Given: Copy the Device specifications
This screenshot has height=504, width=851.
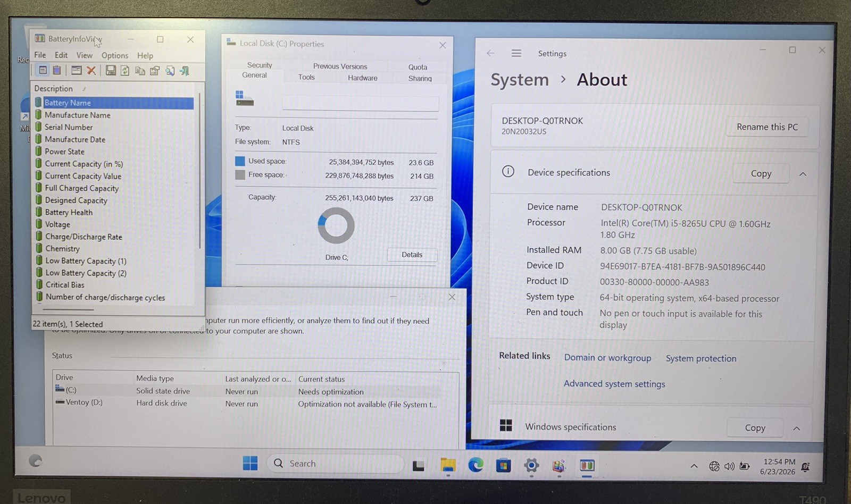Looking at the screenshot, I should click(761, 173).
